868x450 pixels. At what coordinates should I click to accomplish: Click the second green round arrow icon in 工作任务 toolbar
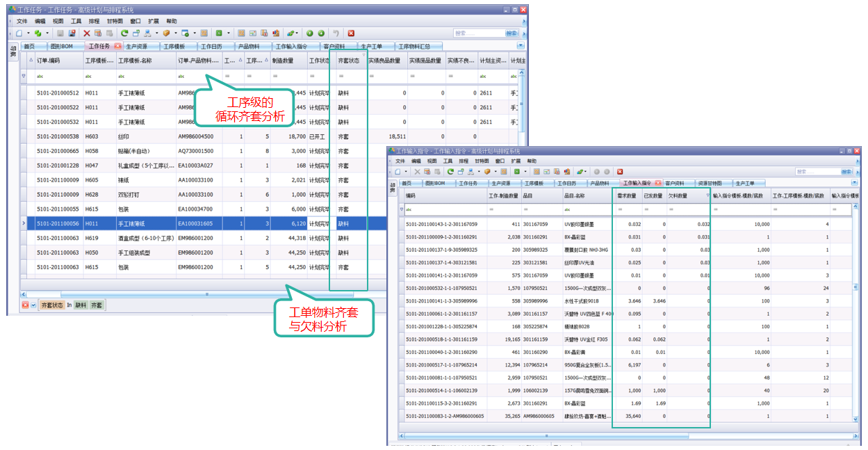(321, 33)
